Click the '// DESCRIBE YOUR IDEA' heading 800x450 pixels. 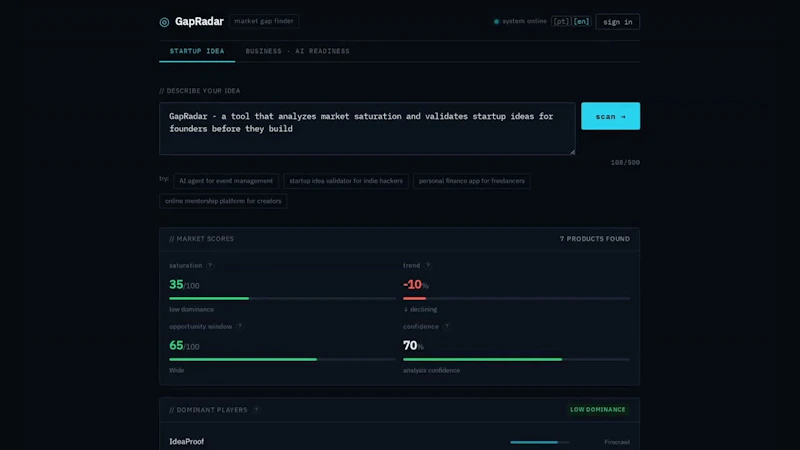coord(199,91)
